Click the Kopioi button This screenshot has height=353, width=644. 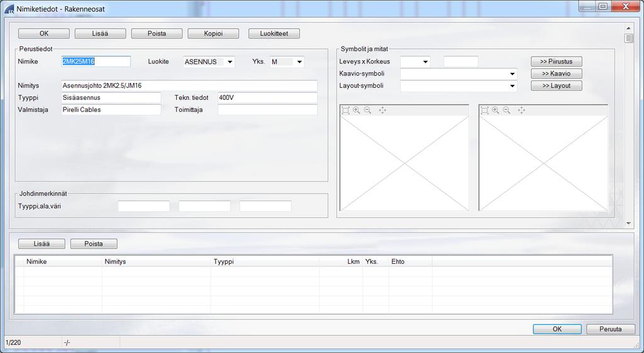(213, 34)
